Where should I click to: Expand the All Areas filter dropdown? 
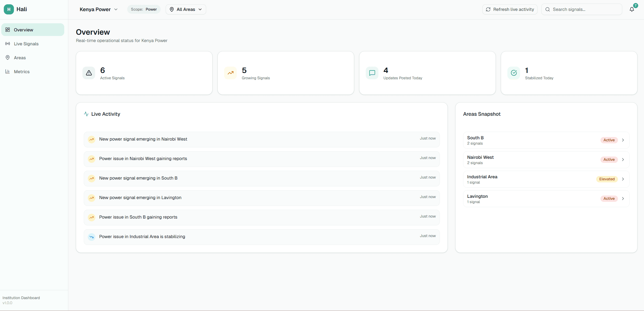[186, 9]
